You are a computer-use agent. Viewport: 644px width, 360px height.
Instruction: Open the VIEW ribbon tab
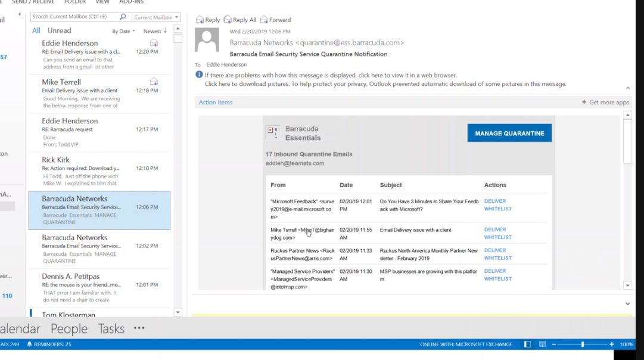click(102, 2)
